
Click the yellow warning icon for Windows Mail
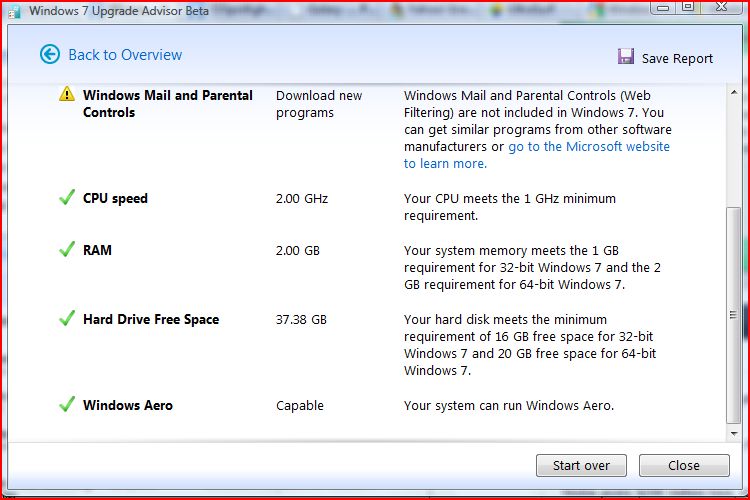pyautogui.click(x=67, y=94)
